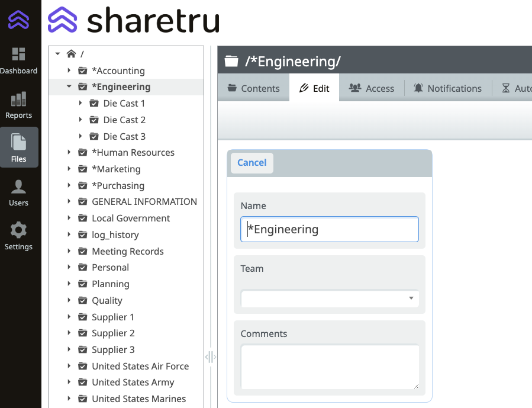Click the Planning folder icon
The width and height of the screenshot is (532, 408).
click(82, 284)
